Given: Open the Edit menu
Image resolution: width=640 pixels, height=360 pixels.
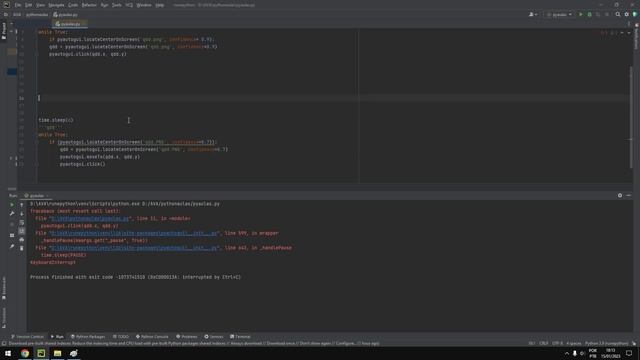Looking at the screenshot, I should pos(29,5).
